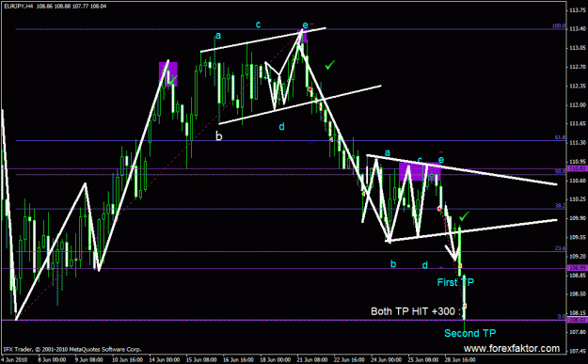
Task: Click the 109.20 price axis label
Action: click(578, 256)
